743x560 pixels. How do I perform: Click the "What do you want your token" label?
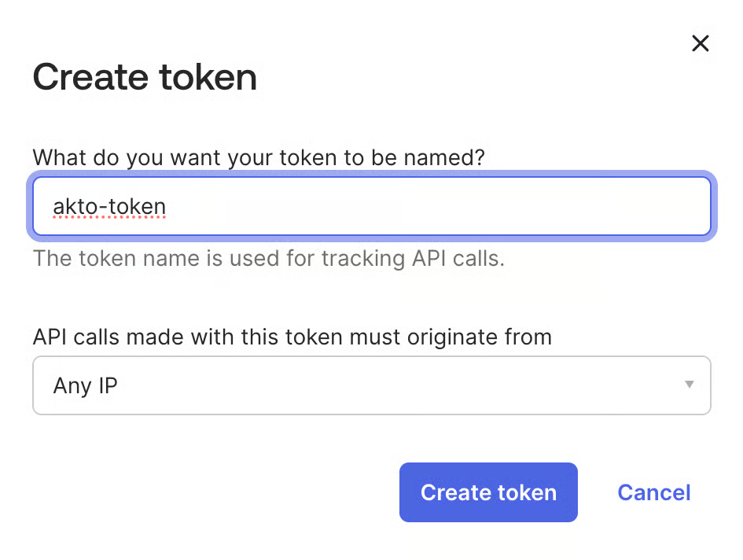tap(259, 157)
